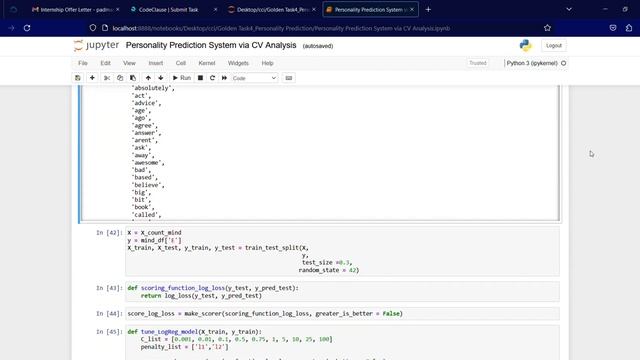Click the Logout button
Viewport: 640px width, 360px height.
tap(554, 46)
